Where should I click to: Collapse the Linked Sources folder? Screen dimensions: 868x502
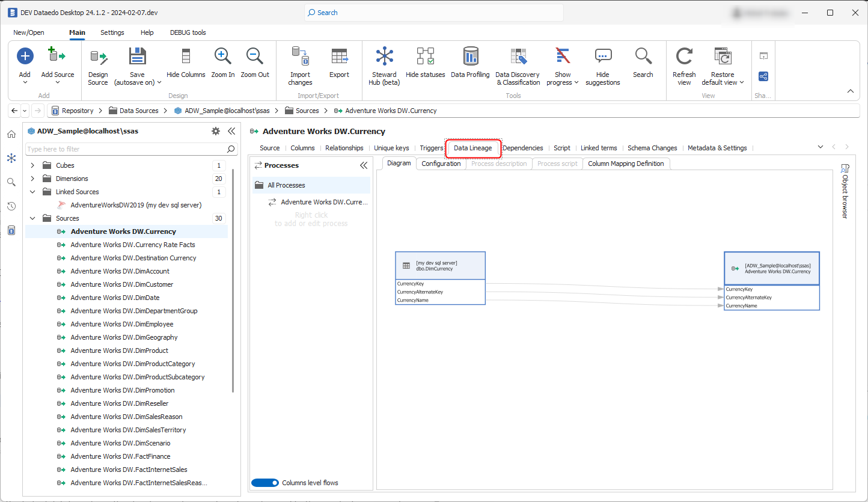click(x=32, y=192)
